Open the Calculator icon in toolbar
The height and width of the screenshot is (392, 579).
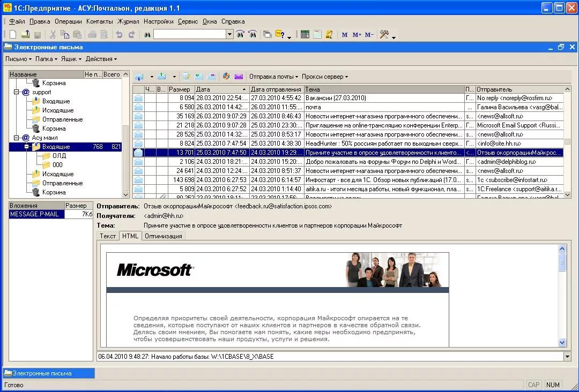[x=305, y=35]
